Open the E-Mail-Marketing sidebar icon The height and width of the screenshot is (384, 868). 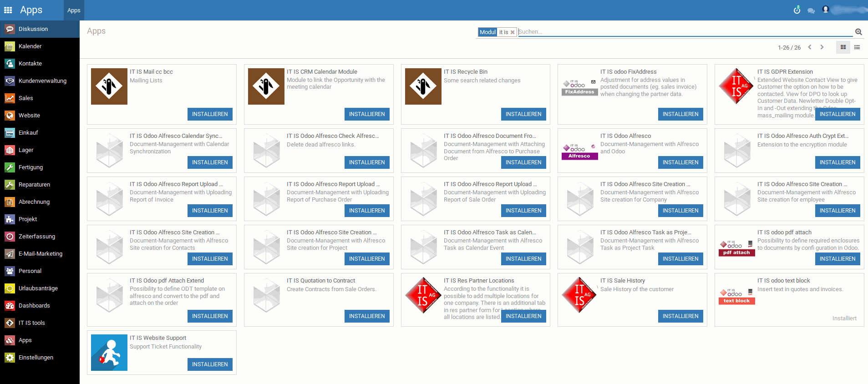pos(10,254)
